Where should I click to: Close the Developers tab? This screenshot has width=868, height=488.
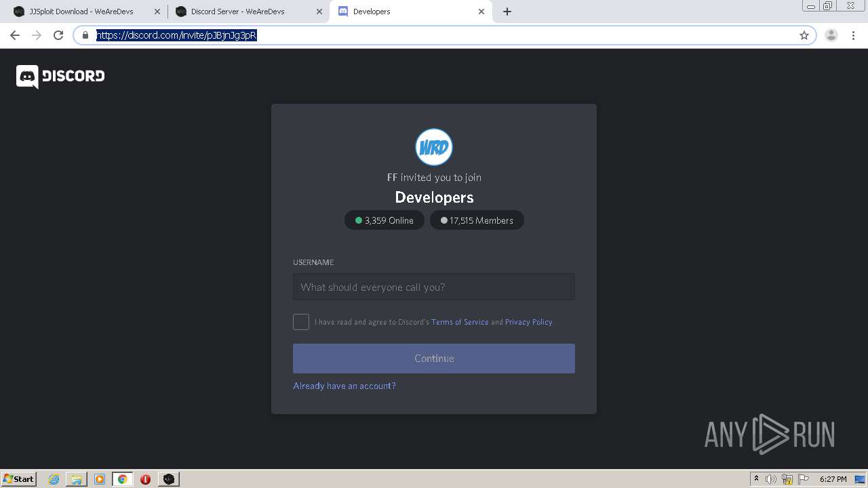pos(481,12)
